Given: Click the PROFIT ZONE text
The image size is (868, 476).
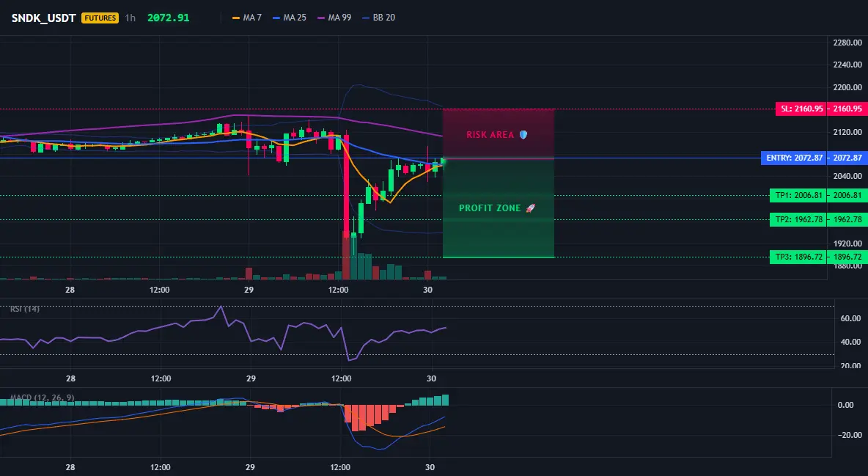Looking at the screenshot, I should (x=490, y=208).
